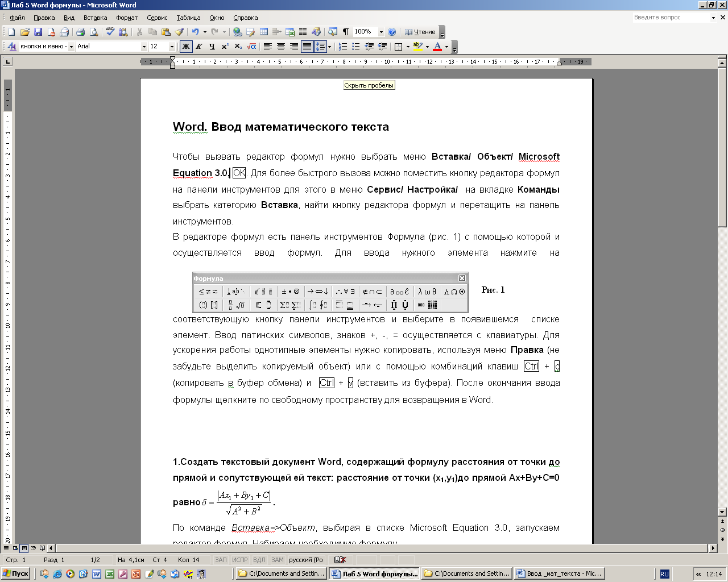Open fraction and radical templates in Формула

(x=236, y=305)
